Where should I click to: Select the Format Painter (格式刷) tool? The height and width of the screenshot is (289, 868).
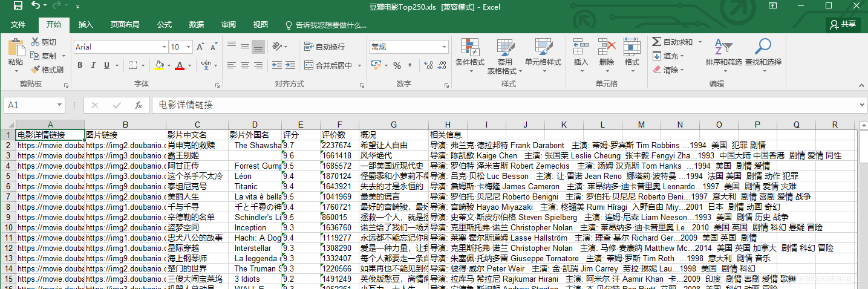pos(47,70)
